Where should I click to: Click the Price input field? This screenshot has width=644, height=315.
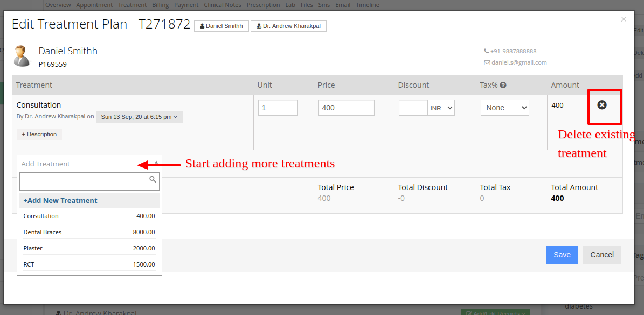click(346, 108)
